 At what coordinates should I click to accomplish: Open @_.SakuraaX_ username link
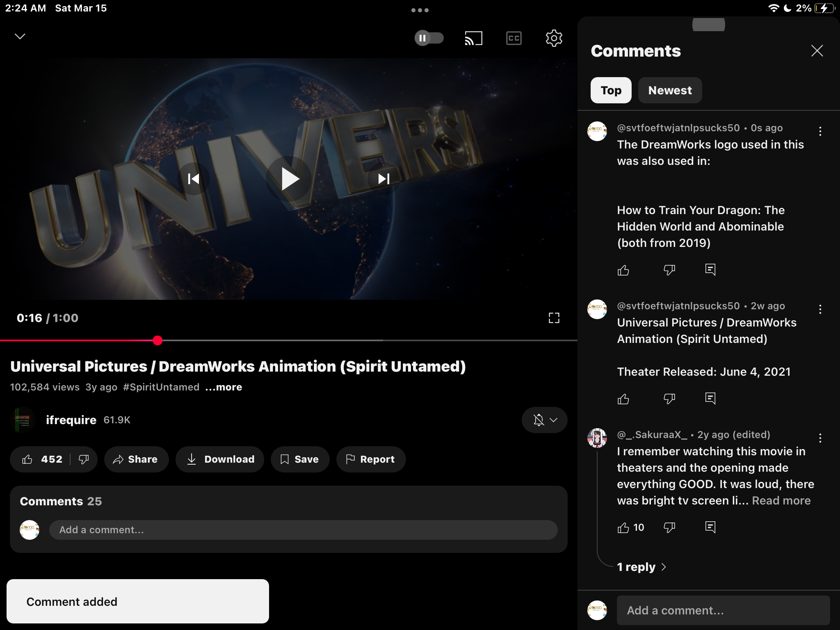point(652,435)
